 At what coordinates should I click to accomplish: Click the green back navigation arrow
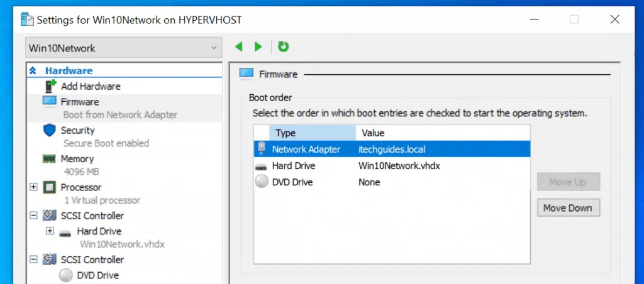pos(238,46)
